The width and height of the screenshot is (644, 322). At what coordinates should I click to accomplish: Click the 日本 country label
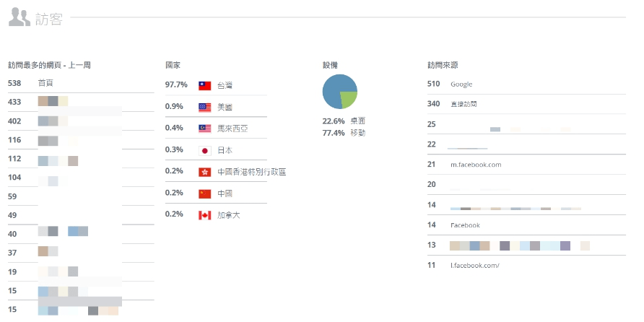pyautogui.click(x=225, y=150)
